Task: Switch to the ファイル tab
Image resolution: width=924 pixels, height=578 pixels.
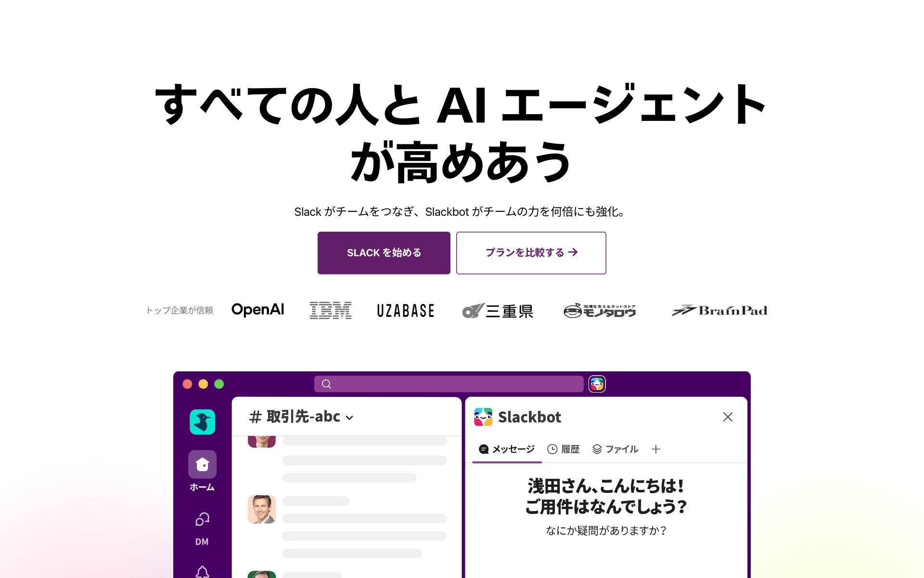Action: (615, 449)
